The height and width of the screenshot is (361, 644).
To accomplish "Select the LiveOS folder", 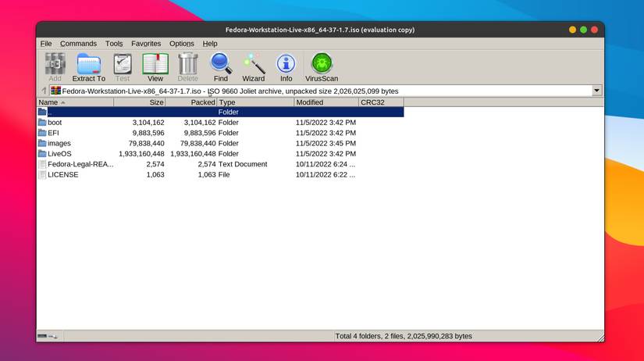I will [x=59, y=154].
